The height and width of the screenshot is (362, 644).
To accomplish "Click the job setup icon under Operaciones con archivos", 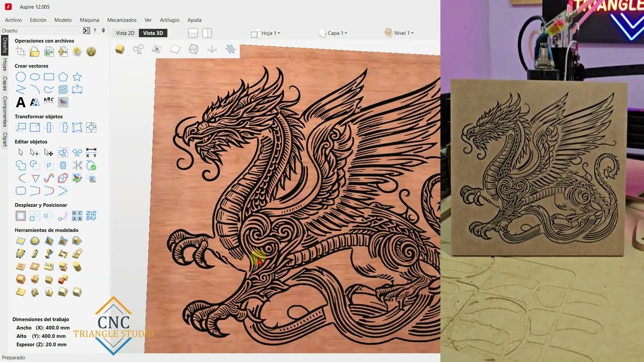I will [x=21, y=52].
